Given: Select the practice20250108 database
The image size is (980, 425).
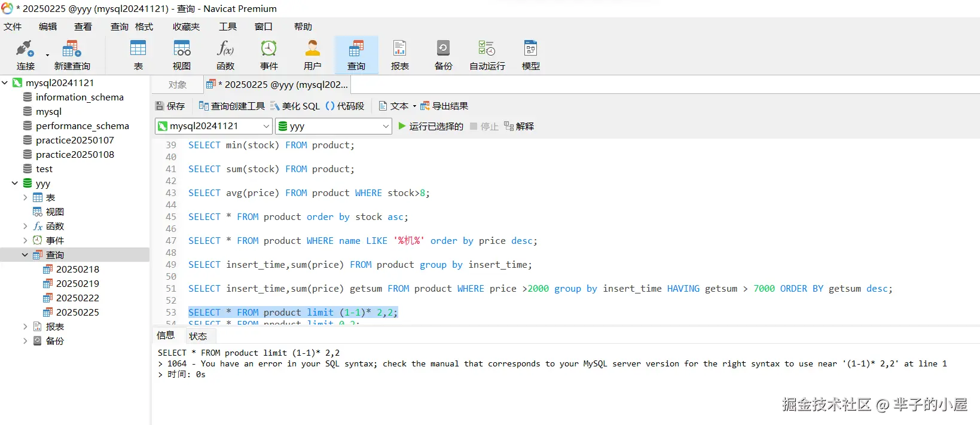Looking at the screenshot, I should click(75, 154).
